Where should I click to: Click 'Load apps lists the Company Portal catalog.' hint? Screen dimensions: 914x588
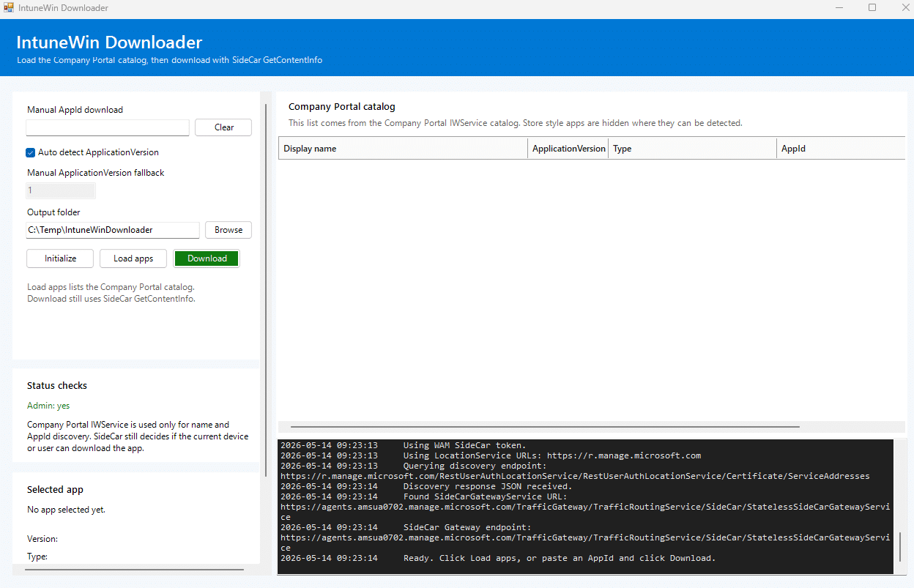[x=111, y=287]
